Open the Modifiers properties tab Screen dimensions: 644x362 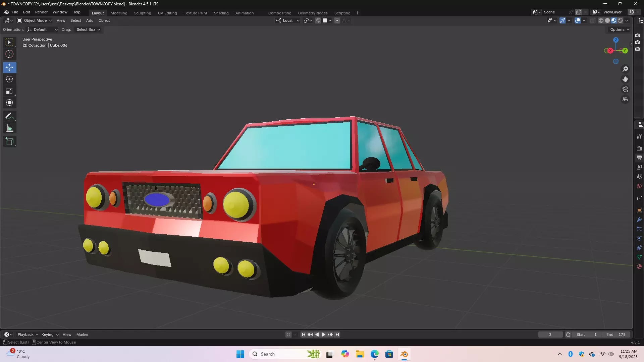click(639, 220)
